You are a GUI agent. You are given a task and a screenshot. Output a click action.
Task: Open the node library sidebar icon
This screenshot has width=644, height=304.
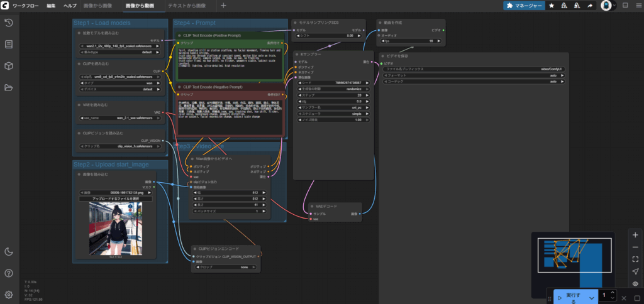click(x=9, y=44)
